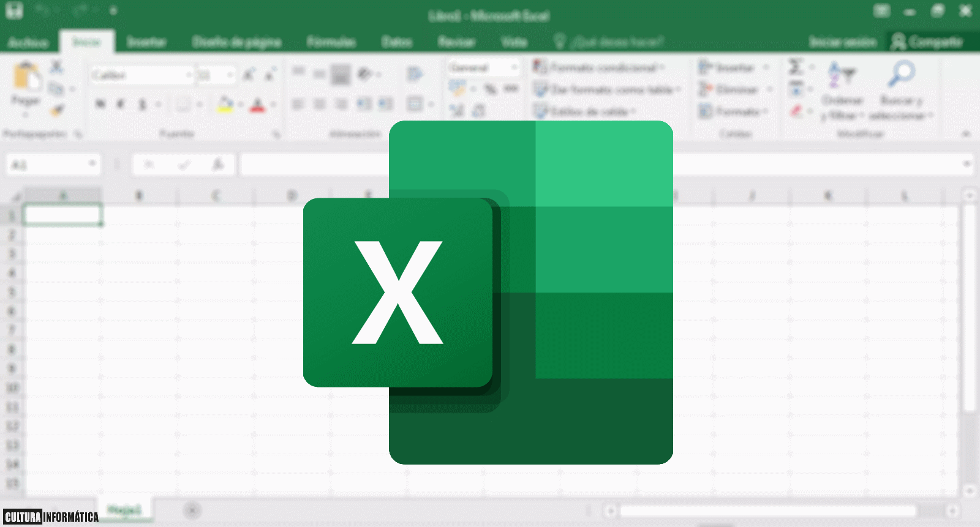Open the Calibri font name dropdown
The height and width of the screenshot is (527, 980).
[x=189, y=75]
